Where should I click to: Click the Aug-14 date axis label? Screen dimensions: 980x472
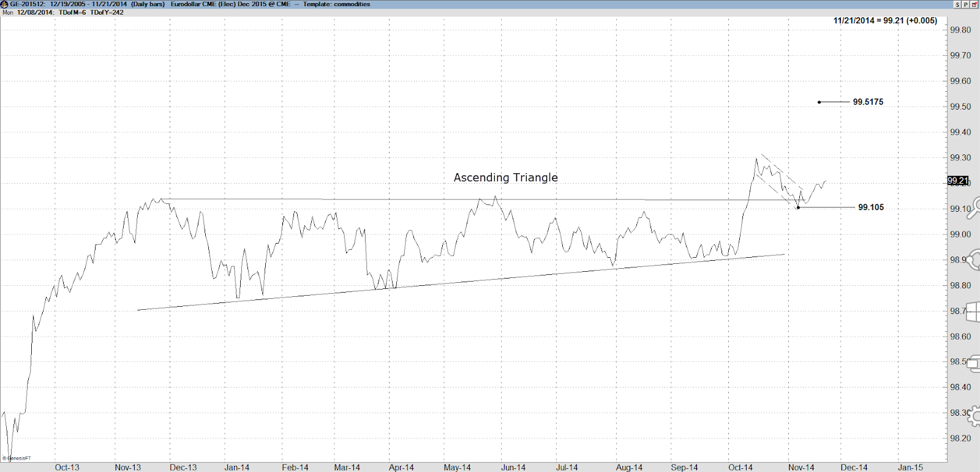pos(629,467)
